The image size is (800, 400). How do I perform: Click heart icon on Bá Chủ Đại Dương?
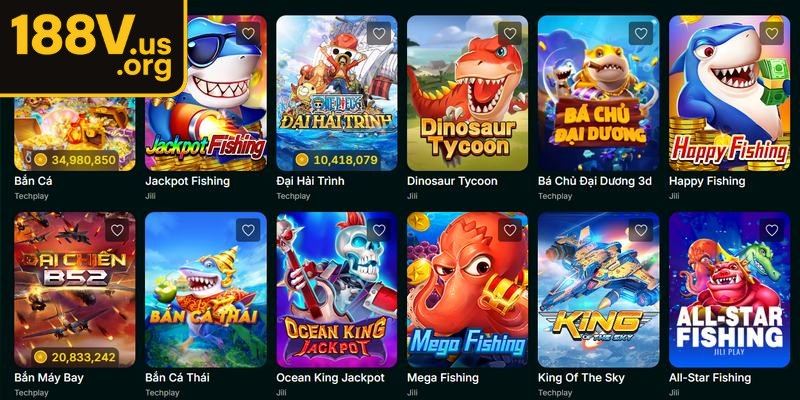641,34
